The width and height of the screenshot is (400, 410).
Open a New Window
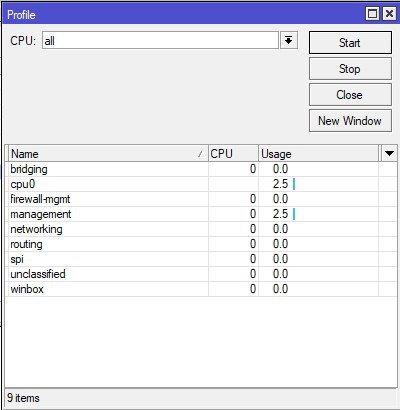point(350,121)
